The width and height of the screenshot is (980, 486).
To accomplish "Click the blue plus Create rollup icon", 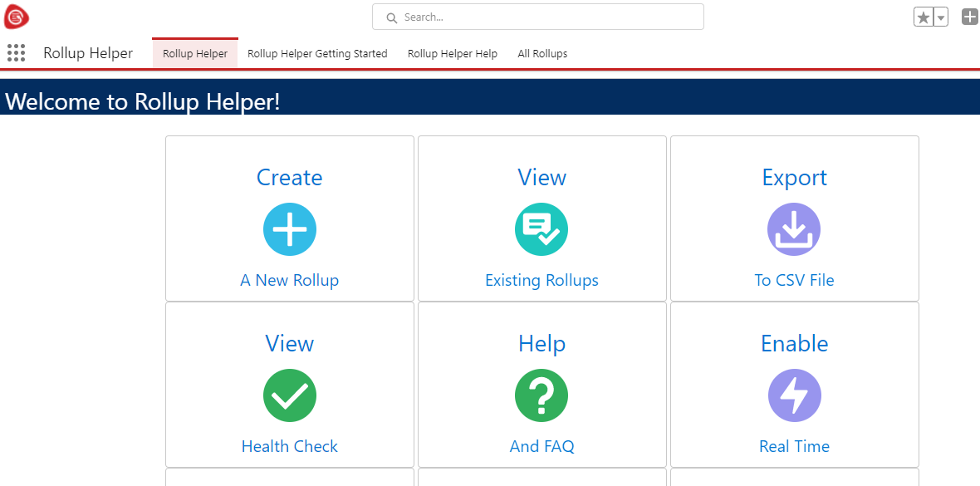I will (290, 229).
